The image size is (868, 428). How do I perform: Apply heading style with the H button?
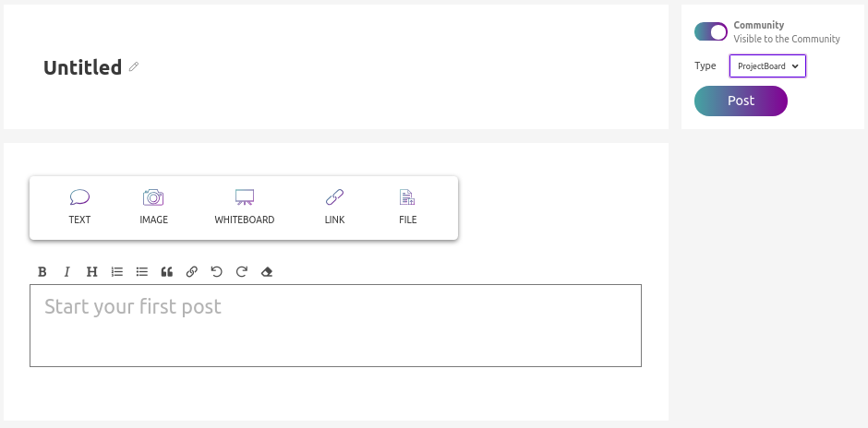coord(92,271)
